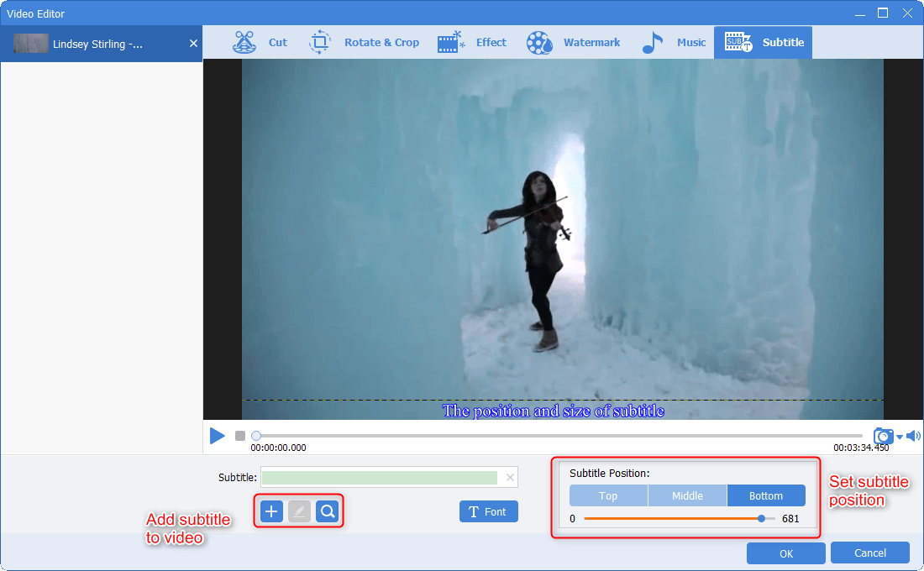Expand snapshot options dropdown arrow
Image resolution: width=924 pixels, height=571 pixels.
click(900, 437)
